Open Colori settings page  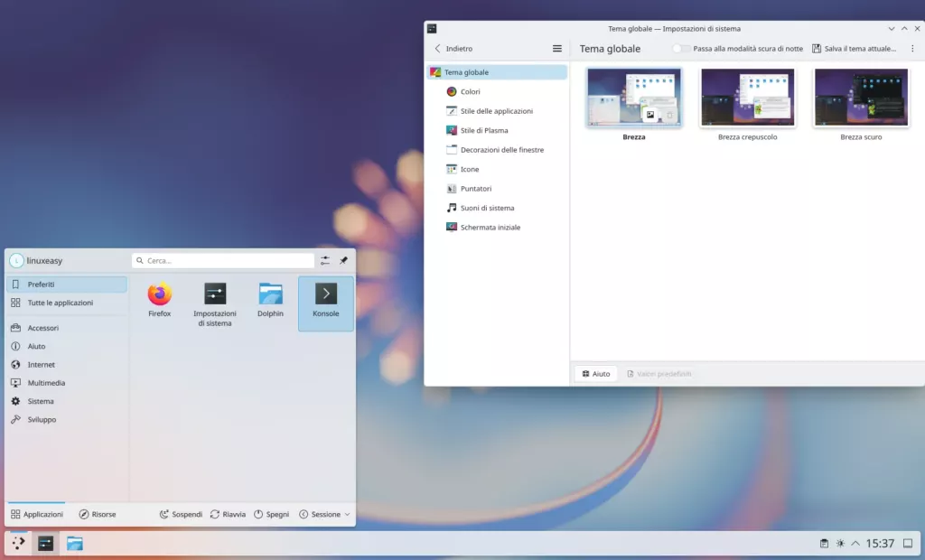click(x=497, y=91)
